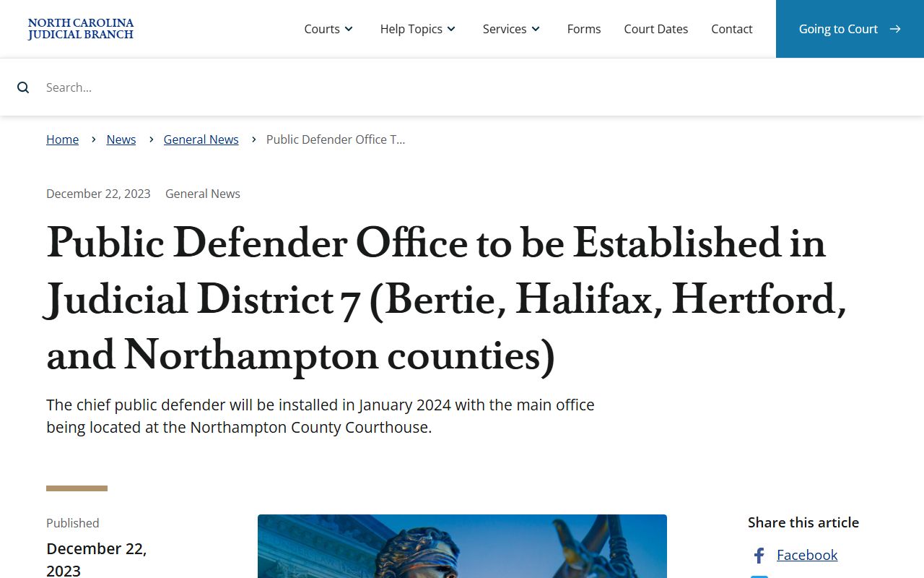The width and height of the screenshot is (924, 578).
Task: Click the Facebook share icon
Action: coord(759,556)
